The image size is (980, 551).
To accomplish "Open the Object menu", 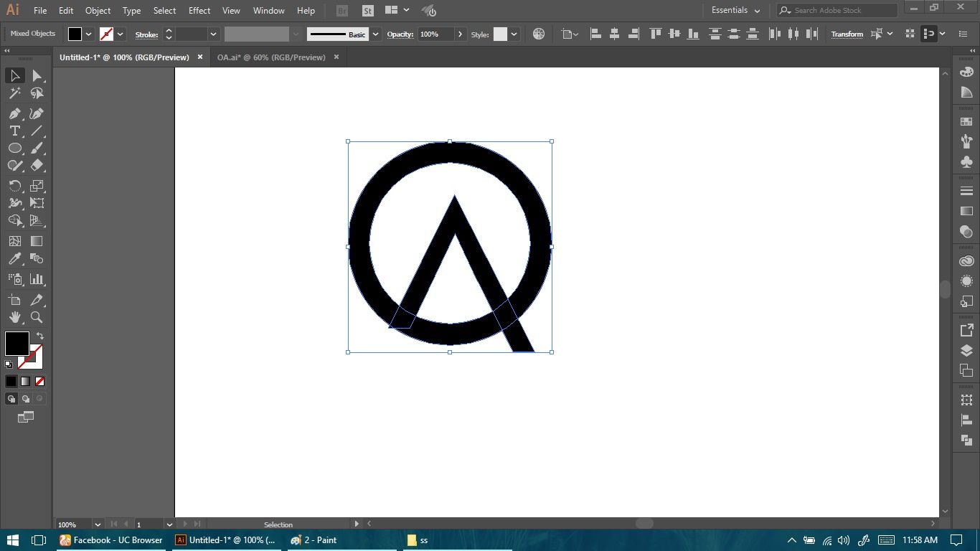I will coord(98,11).
